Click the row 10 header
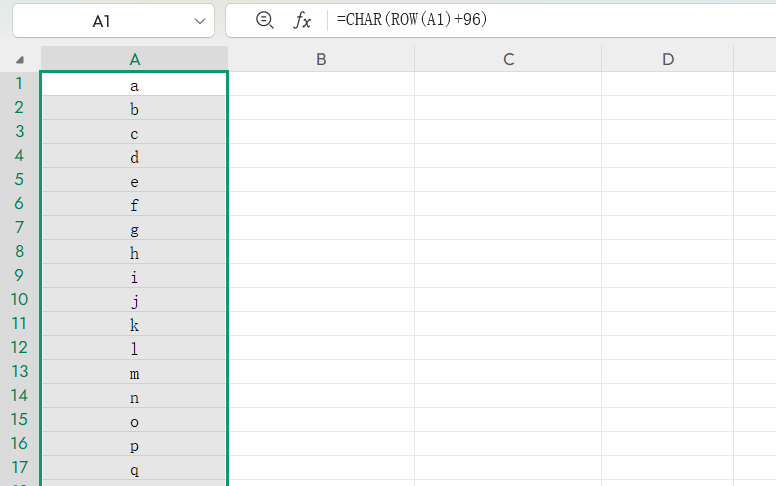Viewport: 776px width, 486px height. click(20, 300)
